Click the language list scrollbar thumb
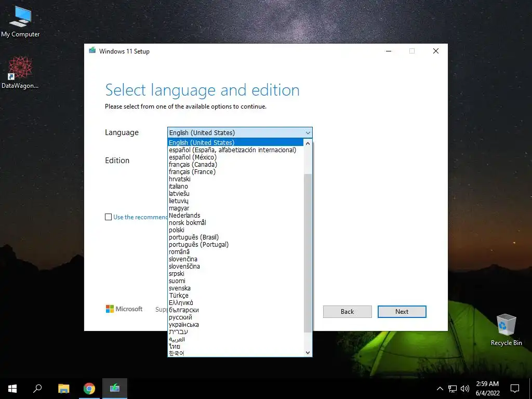Screen dimensions: 532x399 point(308,253)
